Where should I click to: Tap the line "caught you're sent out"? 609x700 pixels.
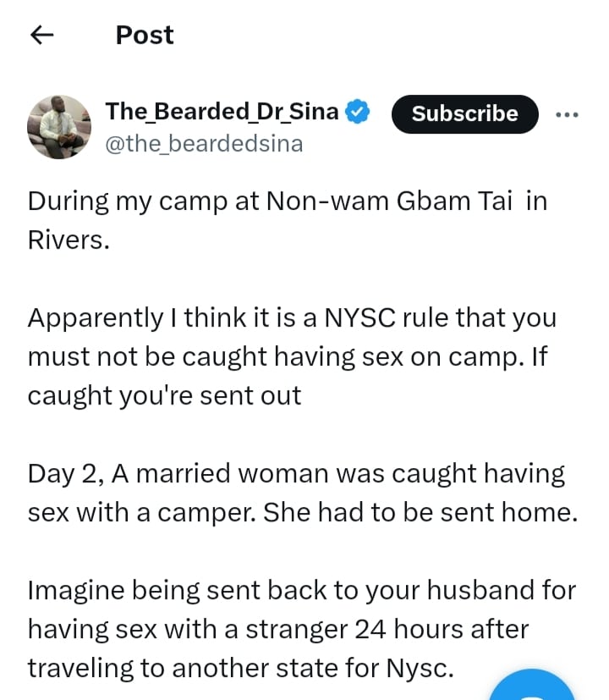pos(164,395)
